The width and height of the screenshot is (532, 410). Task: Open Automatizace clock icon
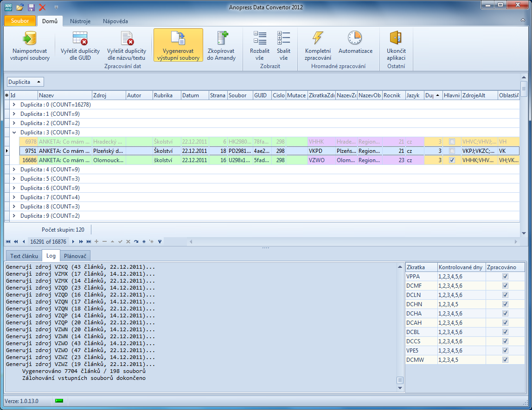point(355,38)
